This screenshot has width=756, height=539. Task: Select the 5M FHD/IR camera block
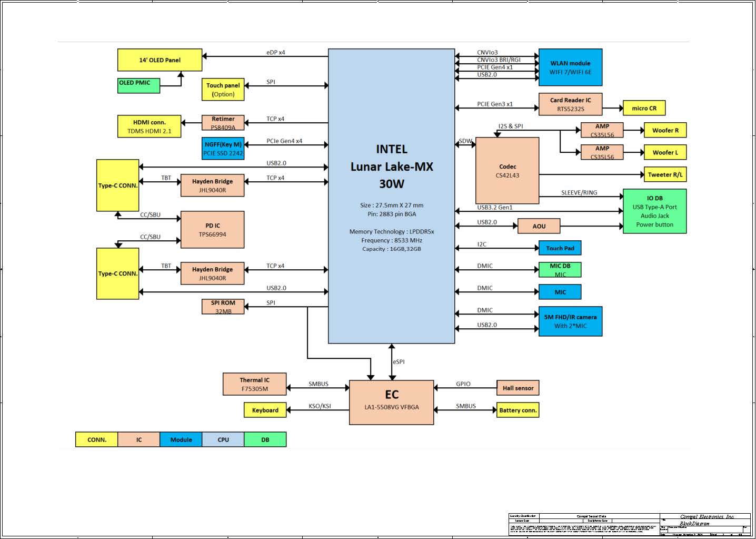(570, 321)
